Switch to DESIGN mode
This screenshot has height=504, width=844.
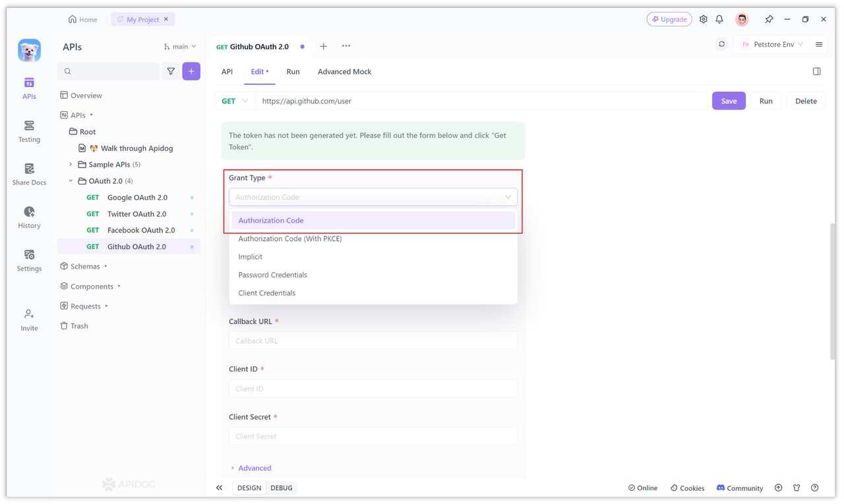(x=249, y=488)
